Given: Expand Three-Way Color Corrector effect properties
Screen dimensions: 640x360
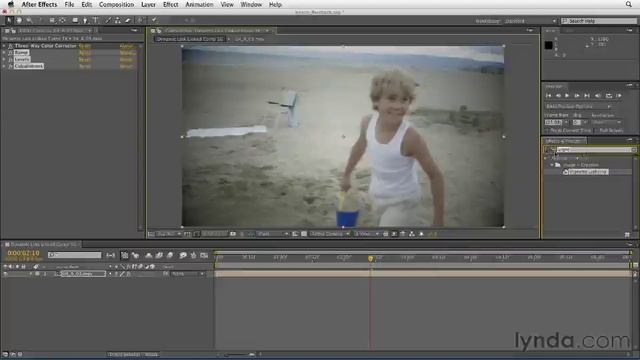Looking at the screenshot, I should point(4,46).
